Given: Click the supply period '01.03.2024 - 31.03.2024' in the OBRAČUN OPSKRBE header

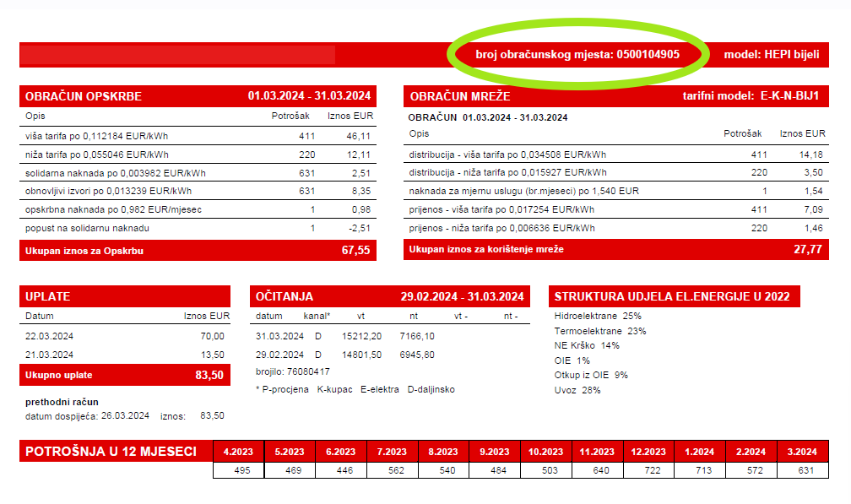Looking at the screenshot, I should click(x=309, y=95).
